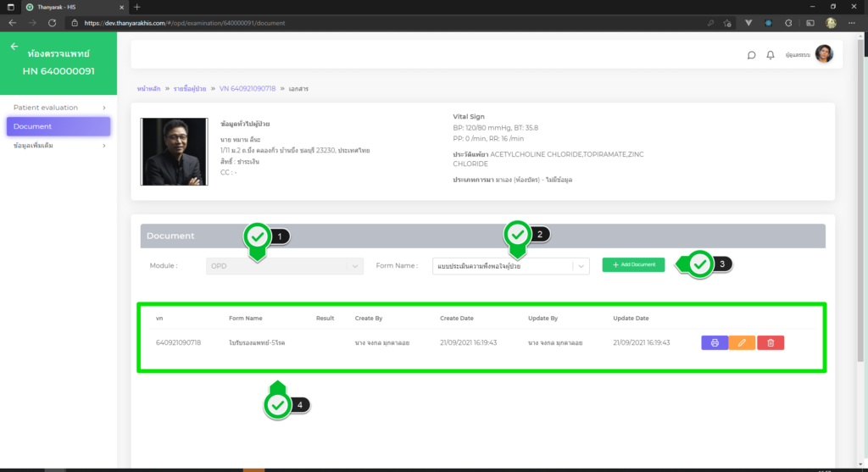Click the Add Document button
868x472 pixels.
[633, 264]
